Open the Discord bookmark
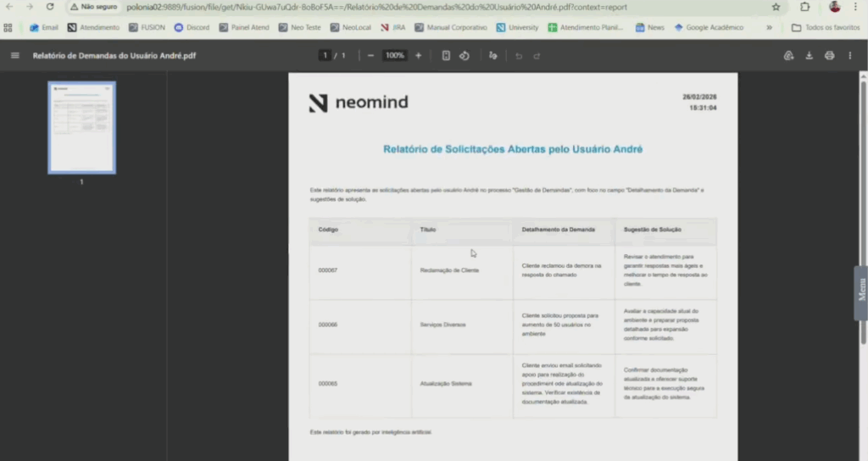868x461 pixels. (x=192, y=27)
